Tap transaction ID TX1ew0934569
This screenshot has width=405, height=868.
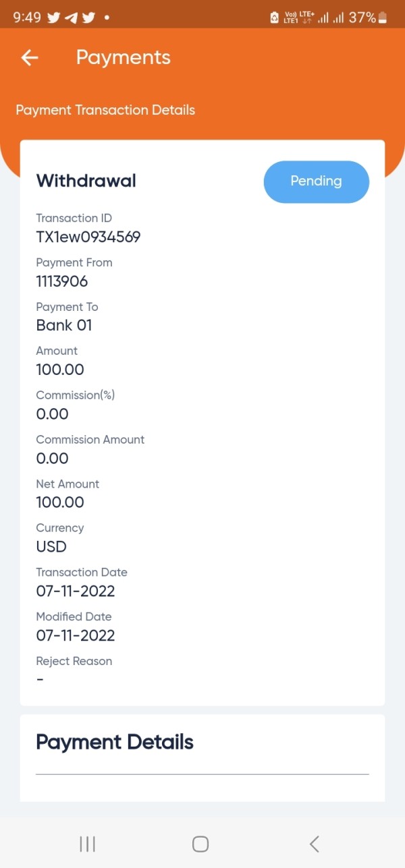coord(88,237)
